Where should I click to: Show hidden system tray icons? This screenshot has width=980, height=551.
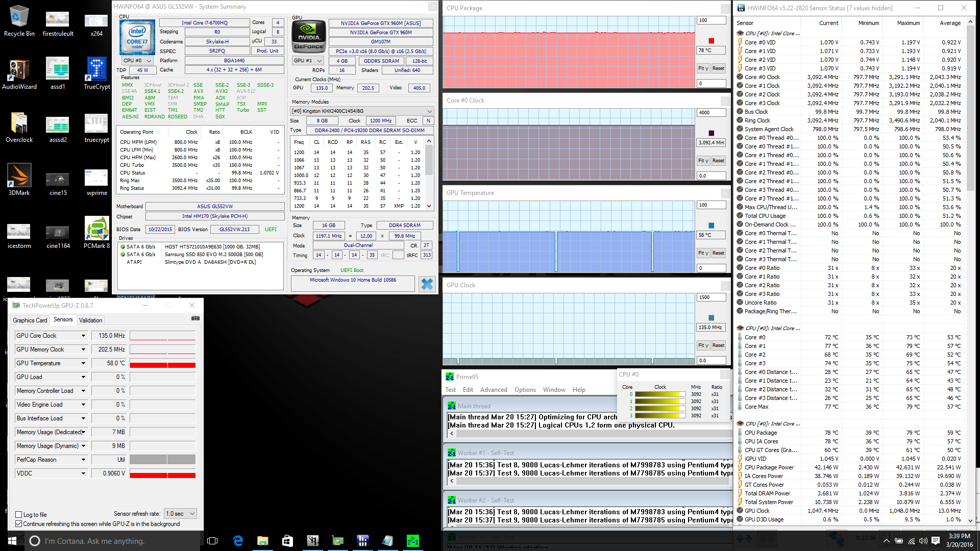[887, 541]
